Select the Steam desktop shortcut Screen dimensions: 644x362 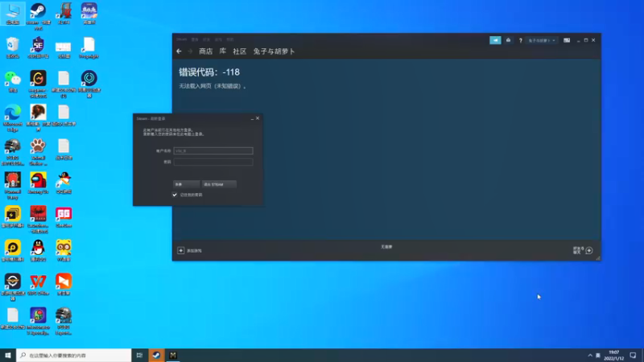click(x=38, y=15)
